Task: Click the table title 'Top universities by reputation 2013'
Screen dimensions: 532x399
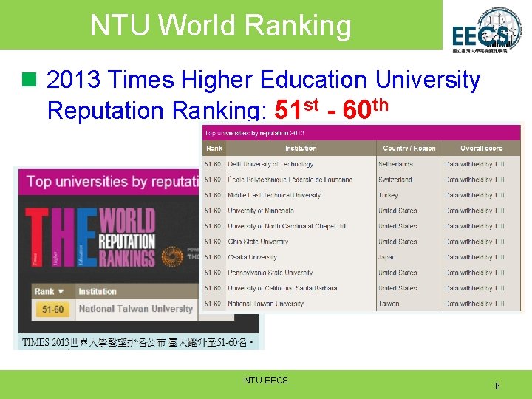Action: click(254, 133)
